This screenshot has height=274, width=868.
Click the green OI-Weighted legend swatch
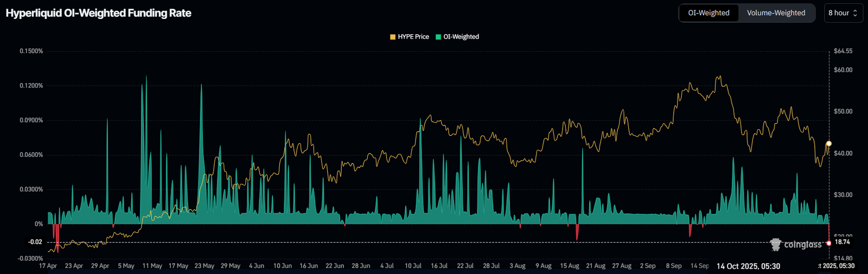pos(438,37)
